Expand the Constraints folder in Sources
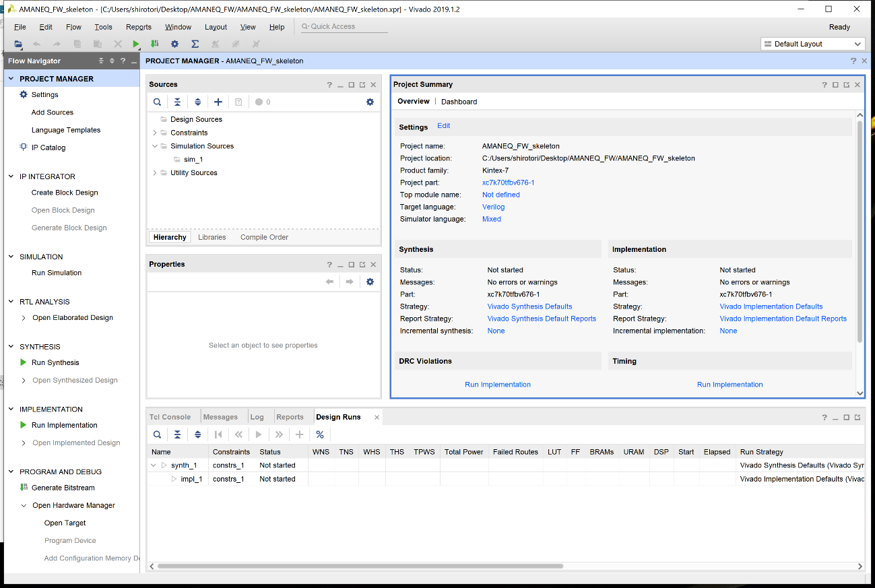The image size is (875, 588). tap(155, 133)
